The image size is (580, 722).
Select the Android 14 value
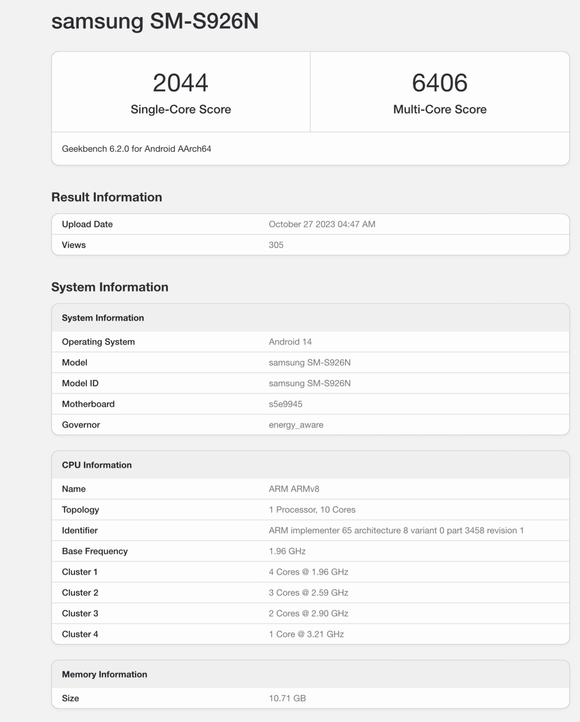290,342
